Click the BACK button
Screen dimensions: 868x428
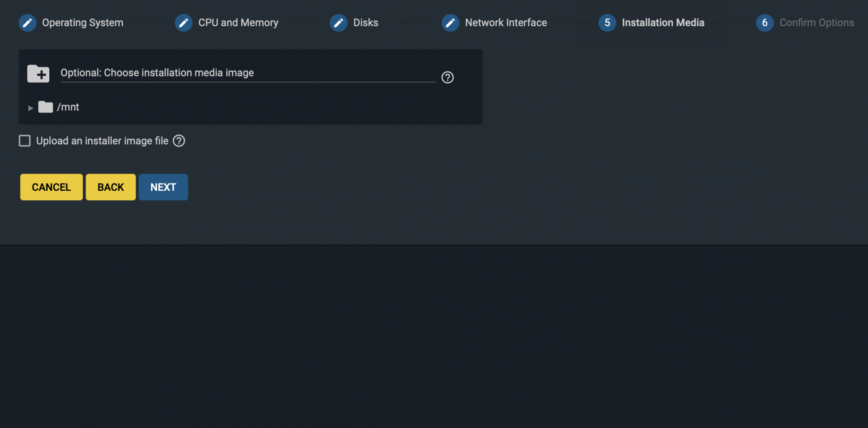111,187
